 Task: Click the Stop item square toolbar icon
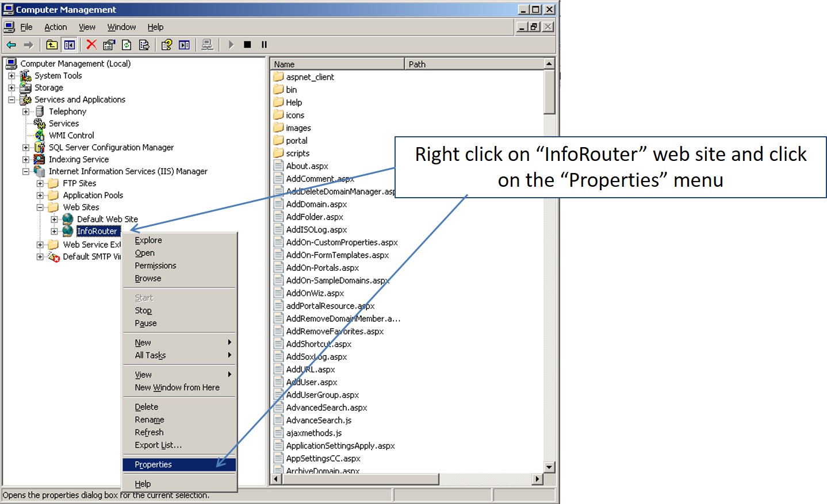click(247, 45)
